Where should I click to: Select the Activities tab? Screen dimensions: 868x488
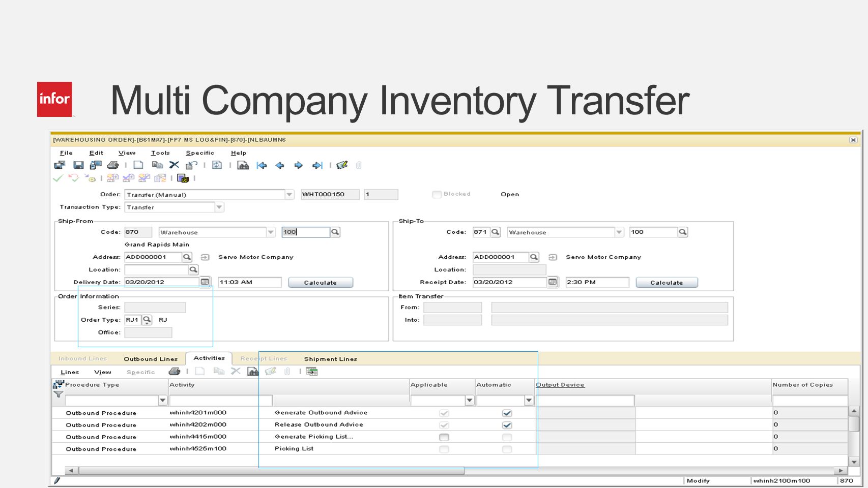pos(209,358)
